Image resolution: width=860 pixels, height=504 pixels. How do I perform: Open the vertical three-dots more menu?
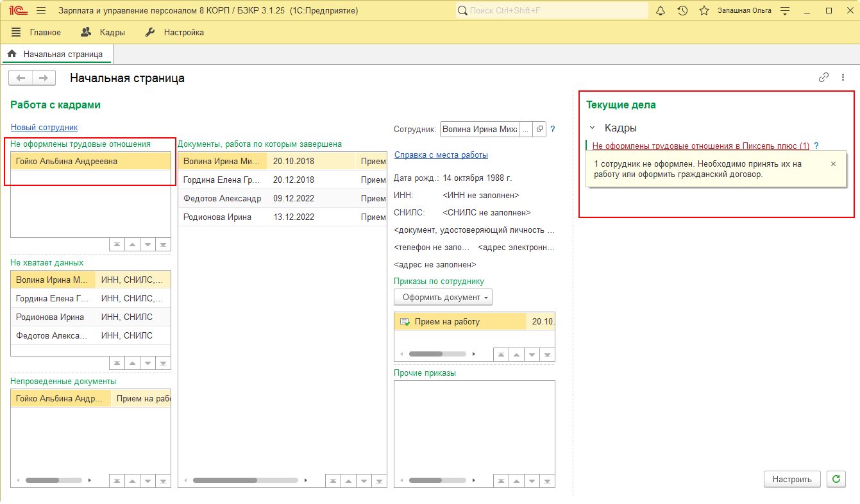tap(843, 78)
